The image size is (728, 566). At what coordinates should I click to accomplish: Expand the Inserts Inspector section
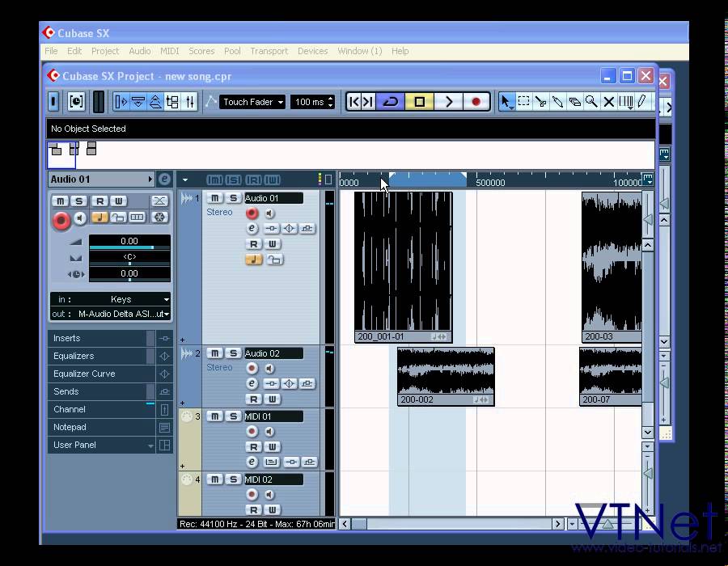point(101,338)
